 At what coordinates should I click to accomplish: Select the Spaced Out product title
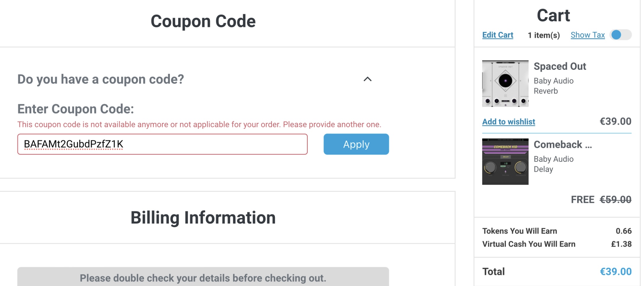(560, 66)
